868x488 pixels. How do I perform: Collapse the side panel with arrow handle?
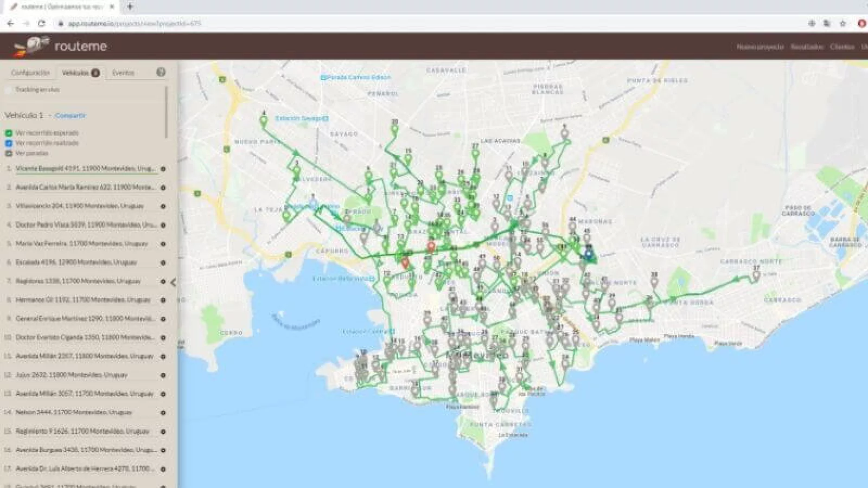click(x=173, y=282)
